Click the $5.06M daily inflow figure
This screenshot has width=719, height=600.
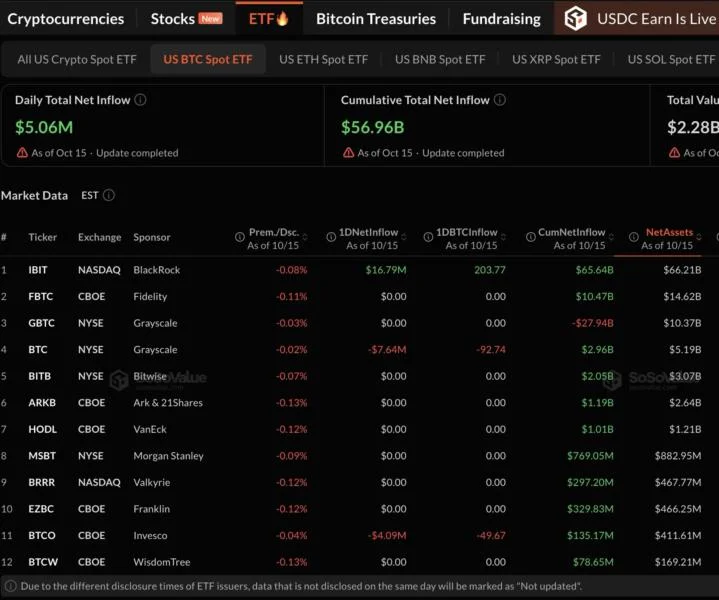click(x=44, y=128)
